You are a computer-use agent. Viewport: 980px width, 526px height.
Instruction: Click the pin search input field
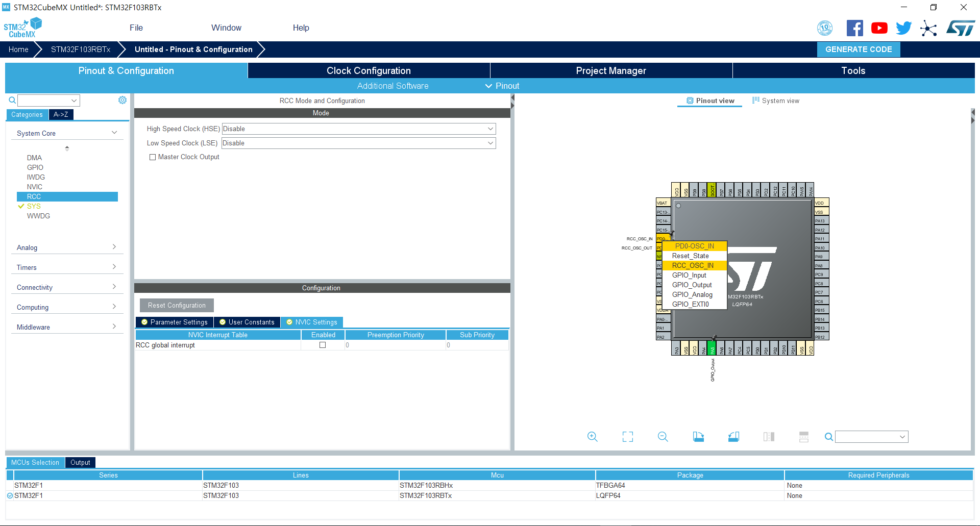tap(871, 437)
